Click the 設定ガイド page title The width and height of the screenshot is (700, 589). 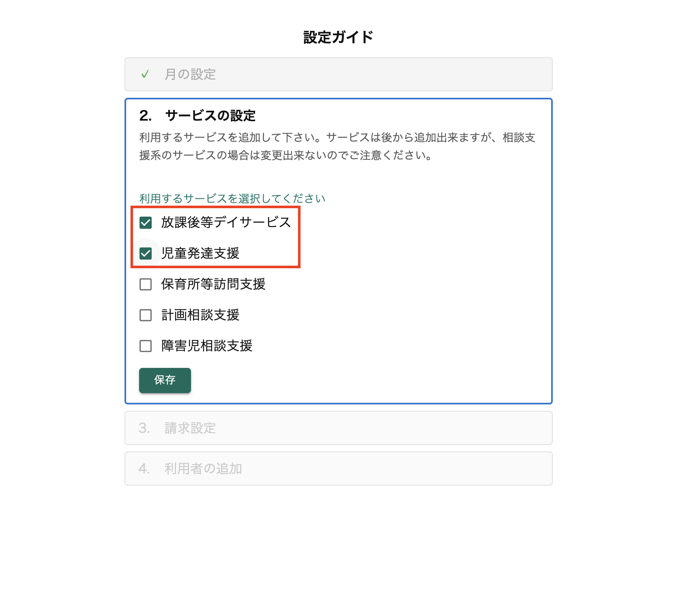pos(338,37)
